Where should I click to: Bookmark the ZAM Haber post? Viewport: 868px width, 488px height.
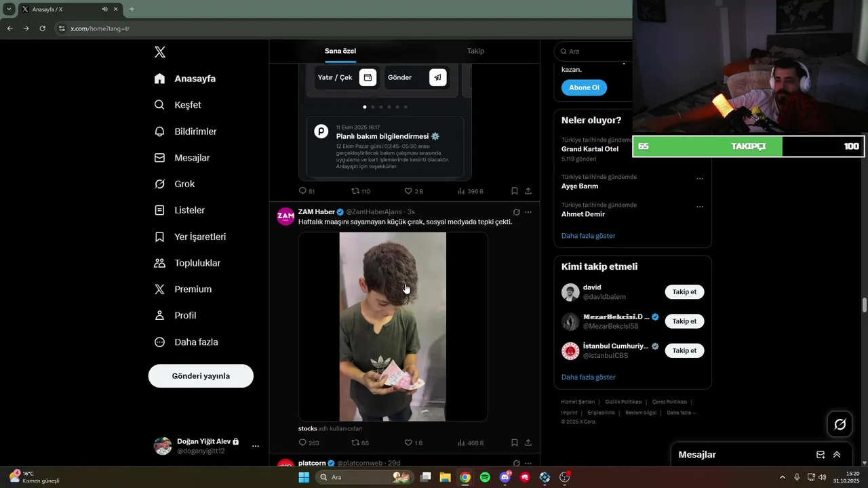(x=515, y=443)
